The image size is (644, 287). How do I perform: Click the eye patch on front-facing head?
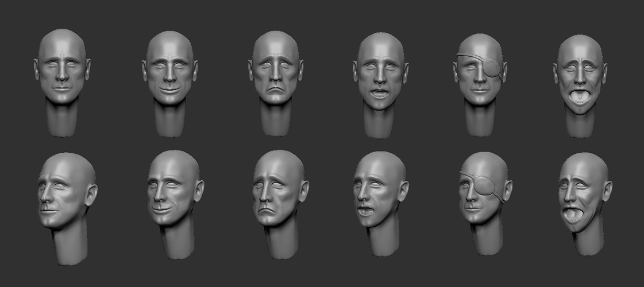tap(493, 68)
